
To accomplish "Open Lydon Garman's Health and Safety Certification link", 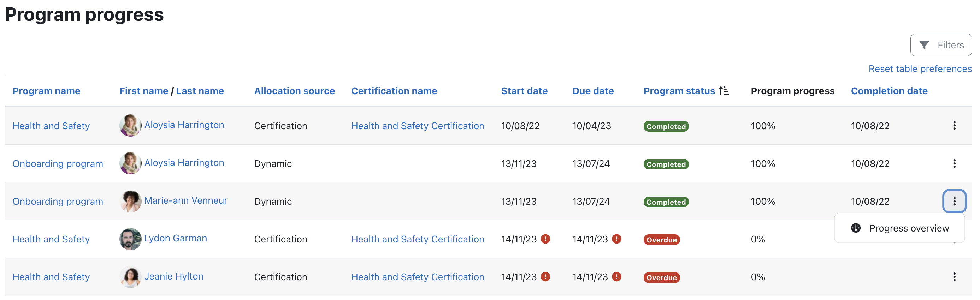I will 417,239.
